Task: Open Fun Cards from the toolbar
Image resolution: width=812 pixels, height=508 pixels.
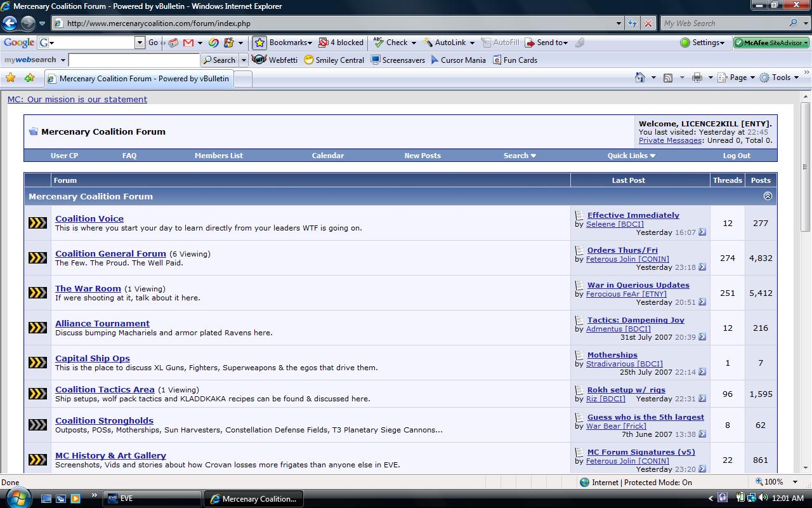Action: pyautogui.click(x=514, y=60)
